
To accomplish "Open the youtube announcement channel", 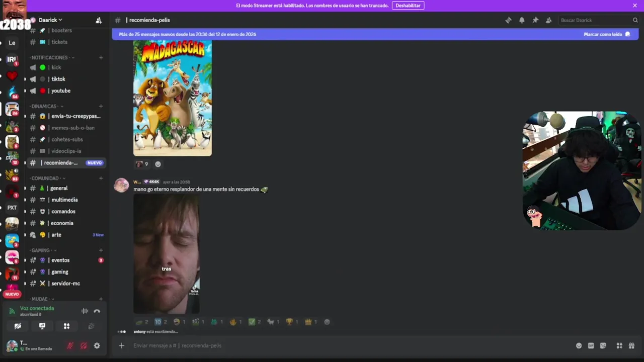I will click(x=66, y=91).
